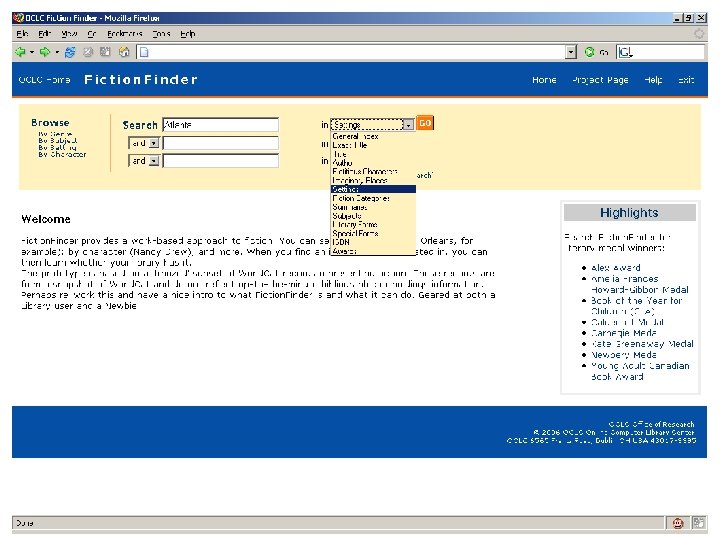Choose Author from the dropdown list
Screen dimensions: 720x540
click(x=373, y=163)
